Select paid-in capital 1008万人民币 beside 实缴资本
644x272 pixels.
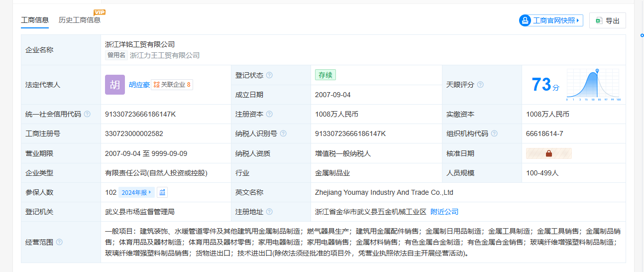coord(547,114)
